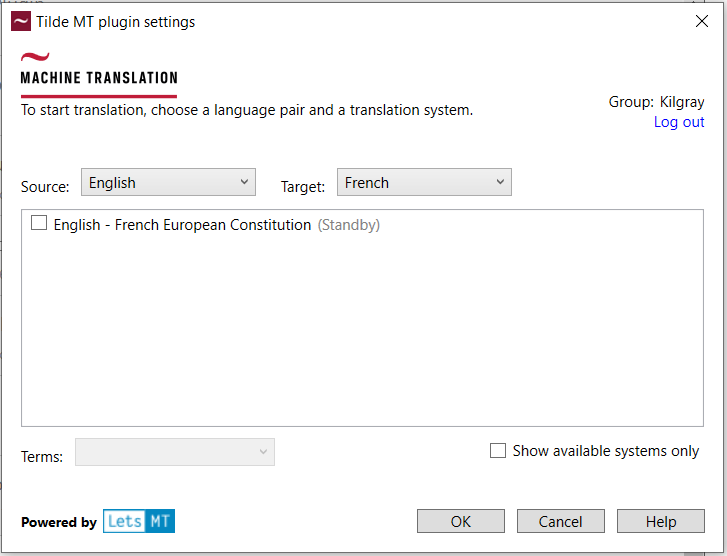Image resolution: width=727 pixels, height=556 pixels.
Task: Click the Group: Kilgray text
Action: tap(656, 102)
